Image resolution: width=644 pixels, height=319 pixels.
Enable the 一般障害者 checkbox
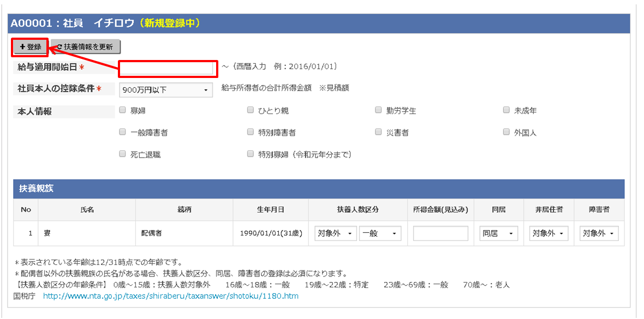pyautogui.click(x=122, y=131)
